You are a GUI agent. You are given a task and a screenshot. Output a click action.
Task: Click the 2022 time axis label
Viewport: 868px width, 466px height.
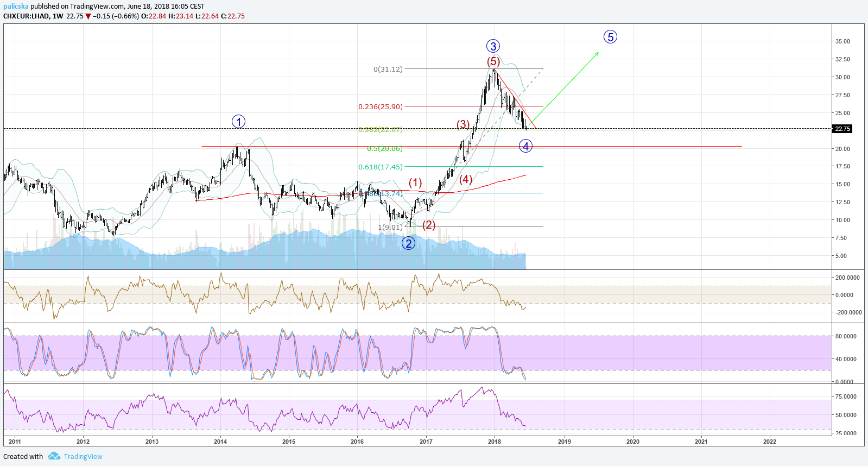point(770,442)
